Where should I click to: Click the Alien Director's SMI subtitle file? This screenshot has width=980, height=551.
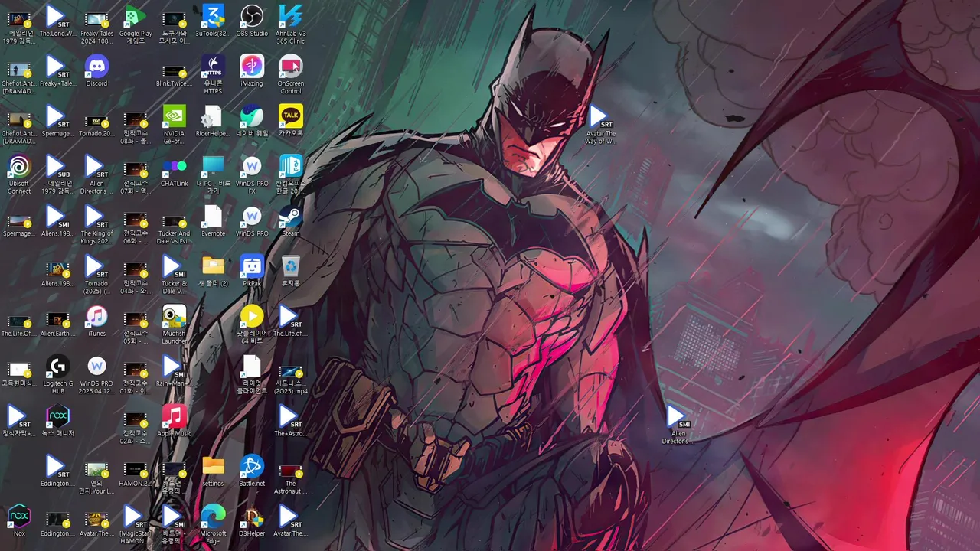pos(678,425)
